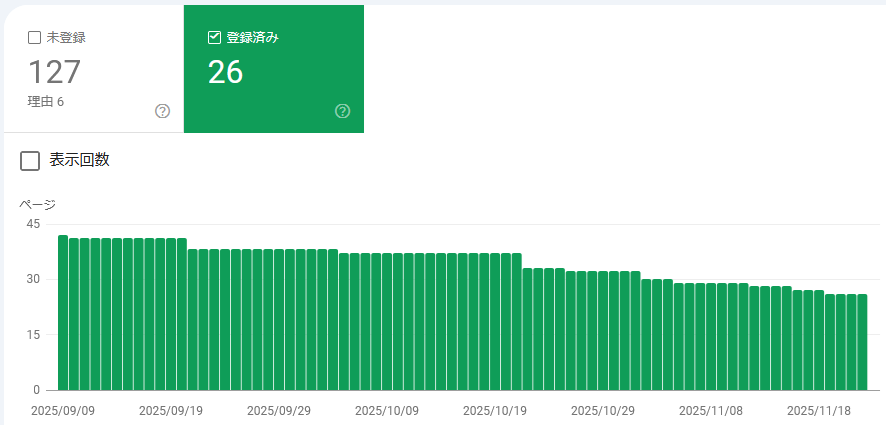Enable the 表示回数 checkbox

(x=30, y=161)
